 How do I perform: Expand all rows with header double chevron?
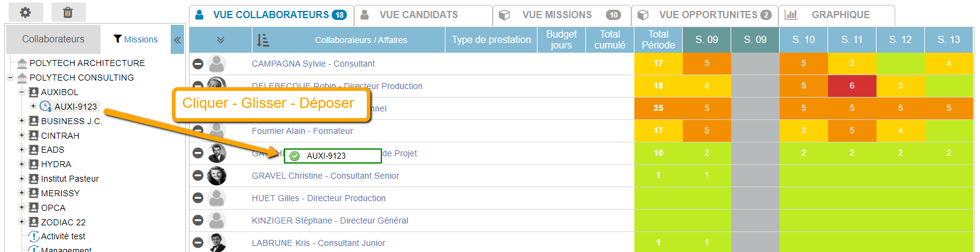[x=220, y=40]
